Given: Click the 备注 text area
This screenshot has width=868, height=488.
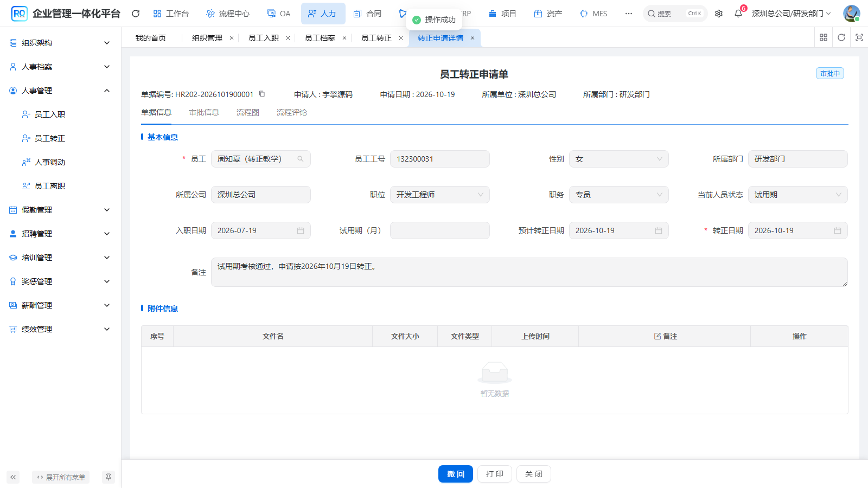Looking at the screenshot, I should coord(529,272).
